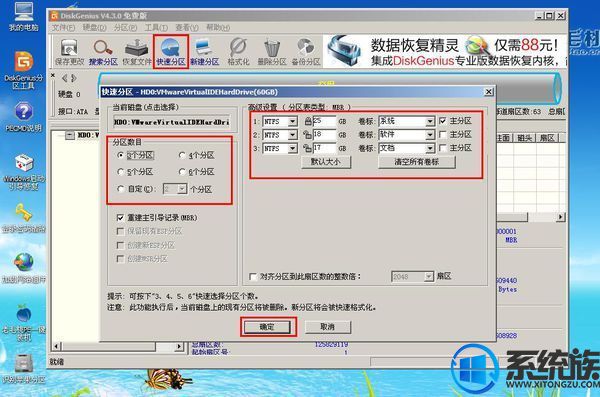This screenshot has height=397, width=600.
Task: Open the 卷标 label dropdown showing 软件
Action: (x=430, y=135)
